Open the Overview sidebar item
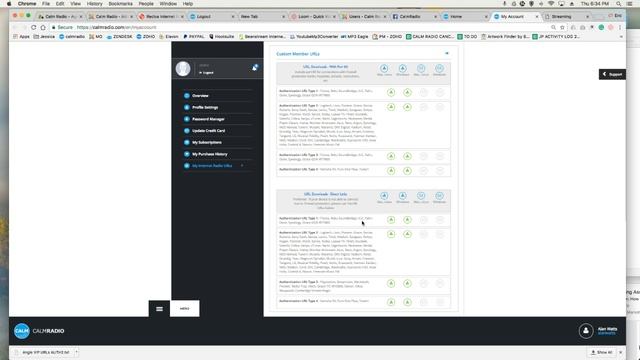Image resolution: width=640 pixels, height=360 pixels. point(200,96)
